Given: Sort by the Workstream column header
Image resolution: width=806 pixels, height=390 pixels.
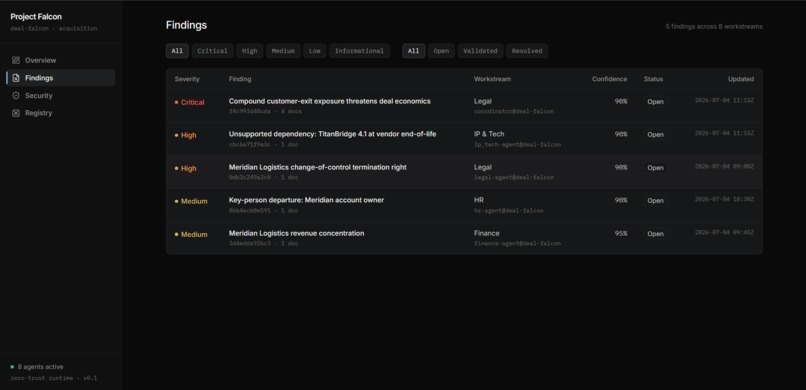Looking at the screenshot, I should click(x=492, y=79).
